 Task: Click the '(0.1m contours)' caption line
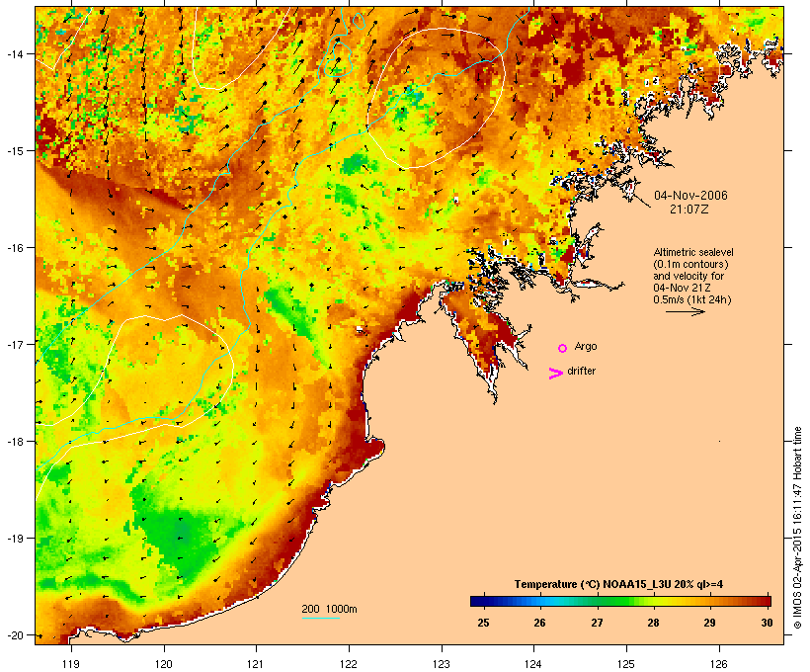click(x=690, y=264)
